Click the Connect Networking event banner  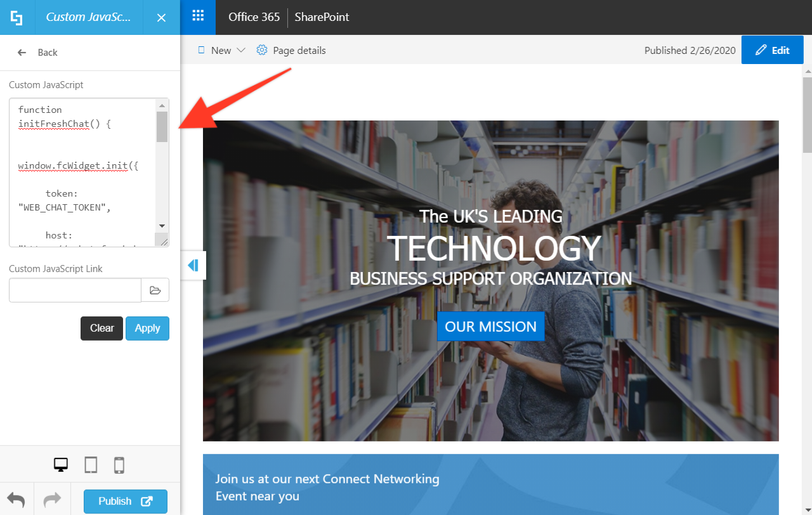pyautogui.click(x=490, y=485)
